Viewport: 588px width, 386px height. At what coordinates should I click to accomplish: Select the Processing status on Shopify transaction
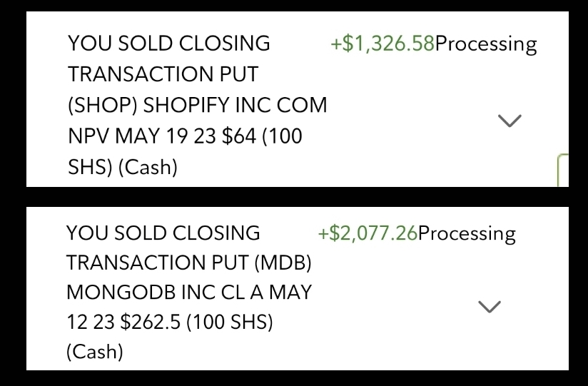coord(486,44)
